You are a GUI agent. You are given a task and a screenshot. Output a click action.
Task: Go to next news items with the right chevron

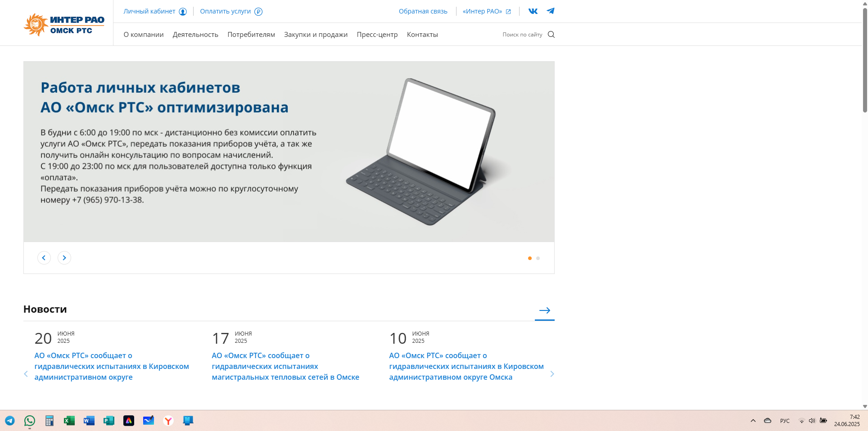click(552, 374)
